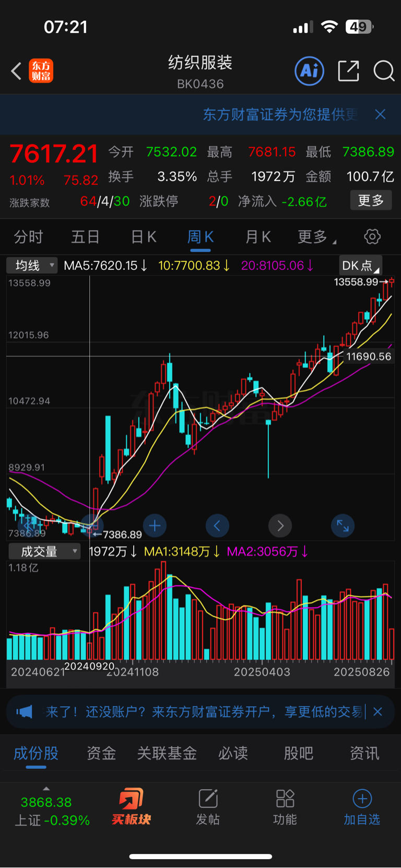Close the 东方财富证券 top banner

[x=380, y=114]
